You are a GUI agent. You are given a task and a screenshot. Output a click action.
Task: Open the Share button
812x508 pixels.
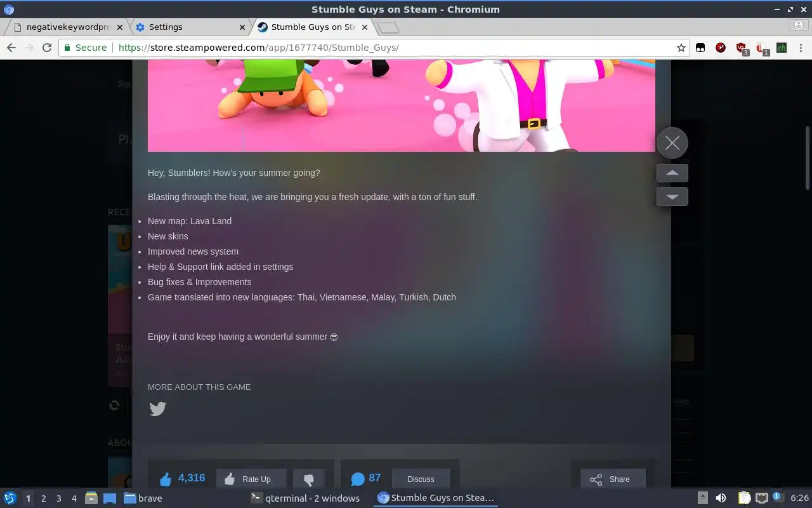[613, 479]
